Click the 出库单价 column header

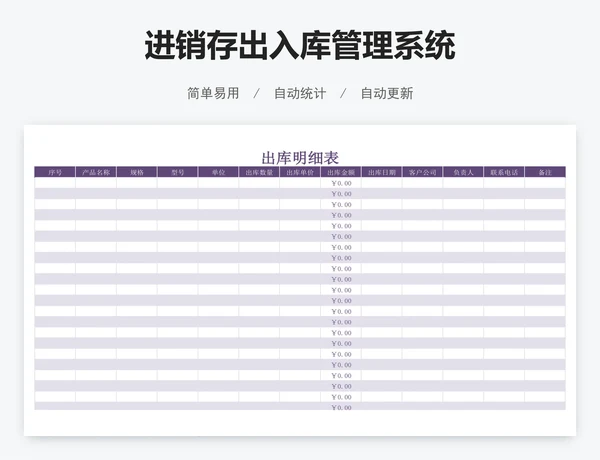tap(300, 172)
